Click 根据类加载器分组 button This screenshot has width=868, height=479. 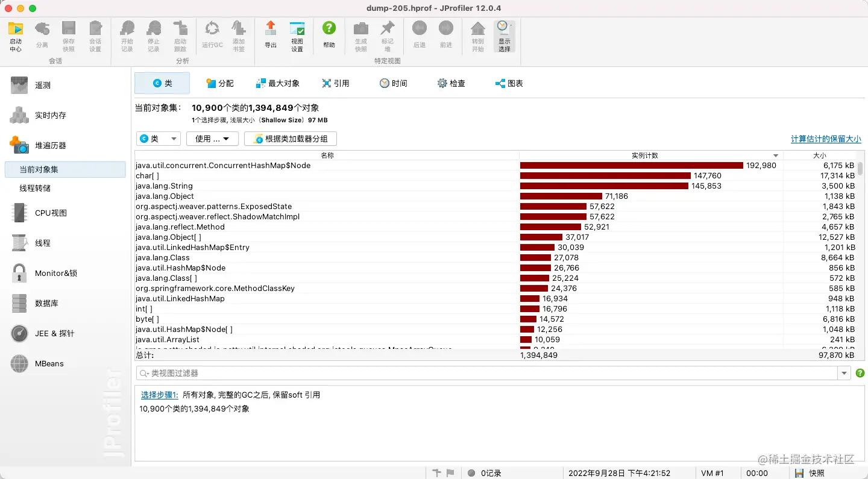[x=291, y=139]
